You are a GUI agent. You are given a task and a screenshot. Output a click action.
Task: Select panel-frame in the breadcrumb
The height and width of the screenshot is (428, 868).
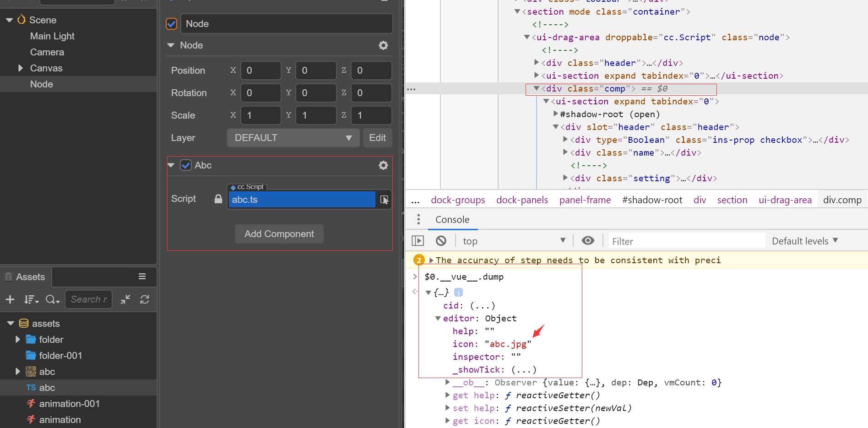point(585,200)
